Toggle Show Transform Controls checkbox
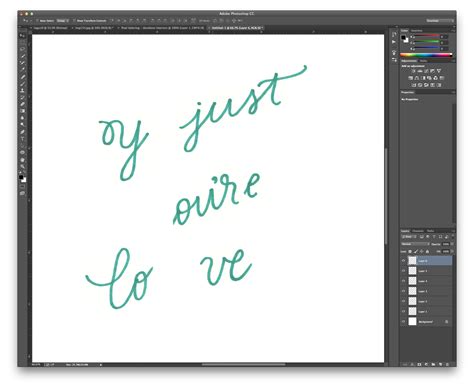This screenshot has height=390, width=474. (x=74, y=21)
